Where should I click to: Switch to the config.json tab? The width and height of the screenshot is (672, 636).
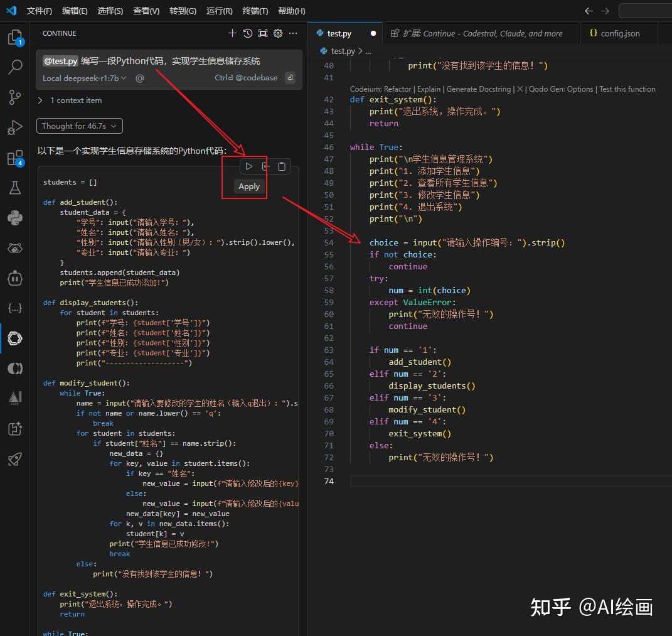click(x=619, y=33)
